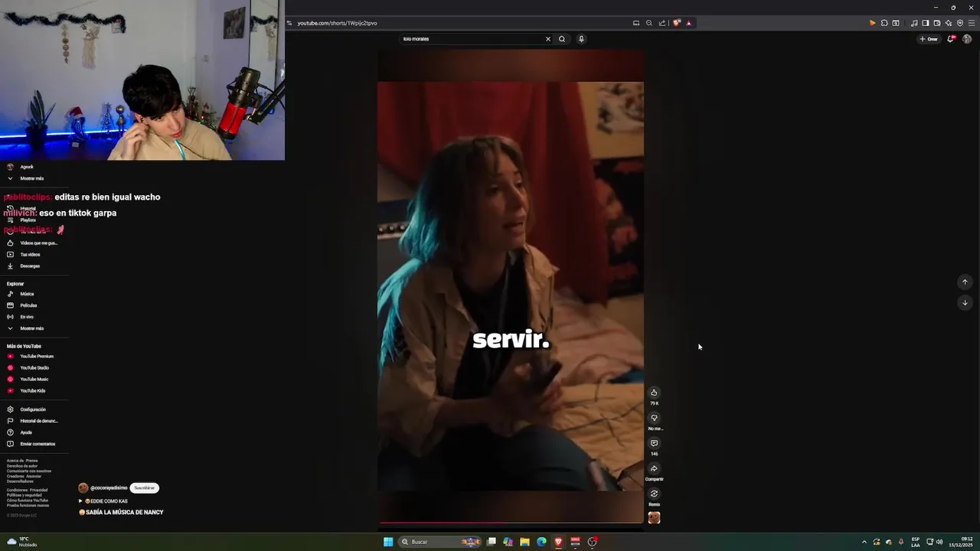Dislike the Short with thumbs-down icon
This screenshot has width=980, height=551.
654,418
